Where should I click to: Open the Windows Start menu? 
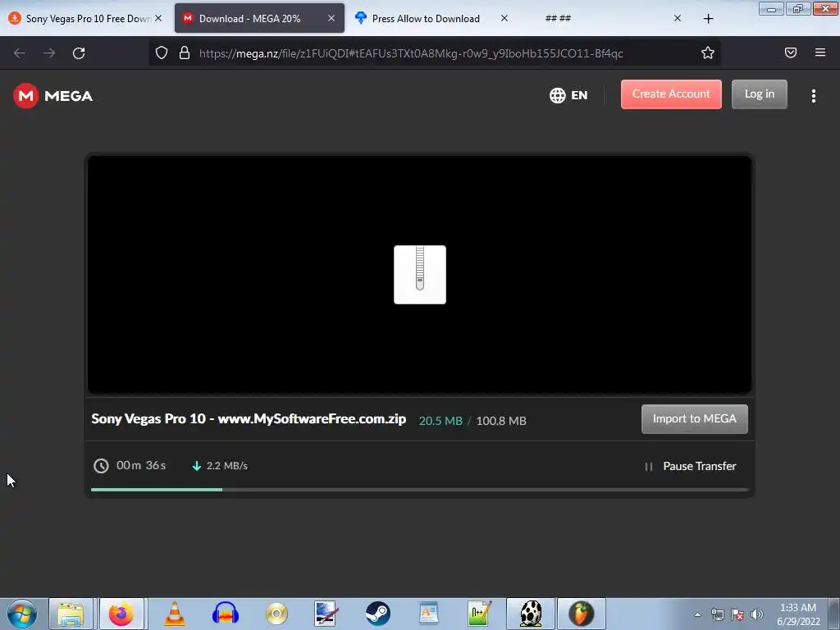[x=21, y=614]
